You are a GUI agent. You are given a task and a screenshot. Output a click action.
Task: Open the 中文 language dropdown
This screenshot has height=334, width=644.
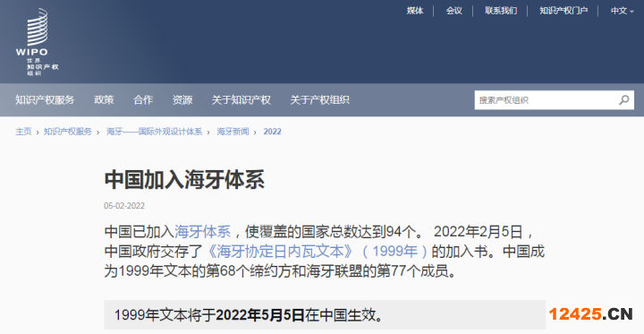pos(622,11)
